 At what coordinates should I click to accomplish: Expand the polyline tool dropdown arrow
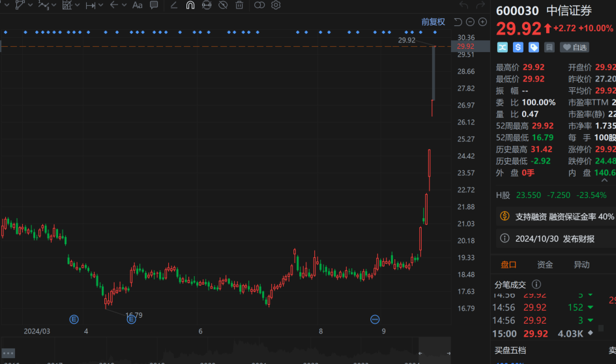click(x=30, y=5)
